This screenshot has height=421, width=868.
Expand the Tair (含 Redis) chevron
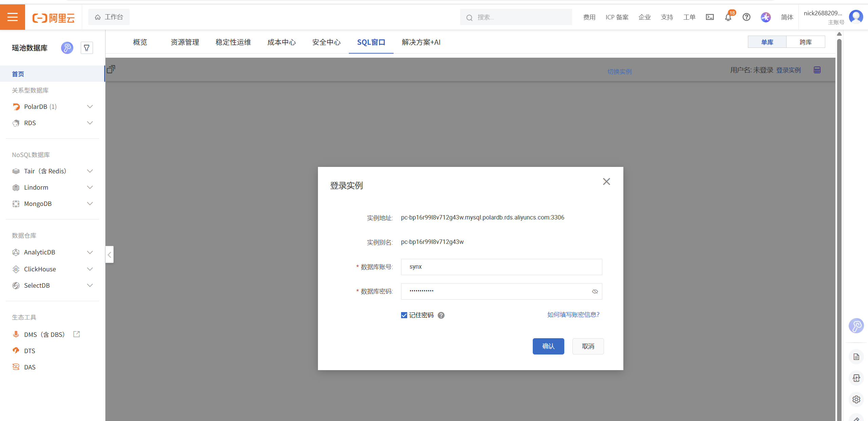click(x=90, y=171)
